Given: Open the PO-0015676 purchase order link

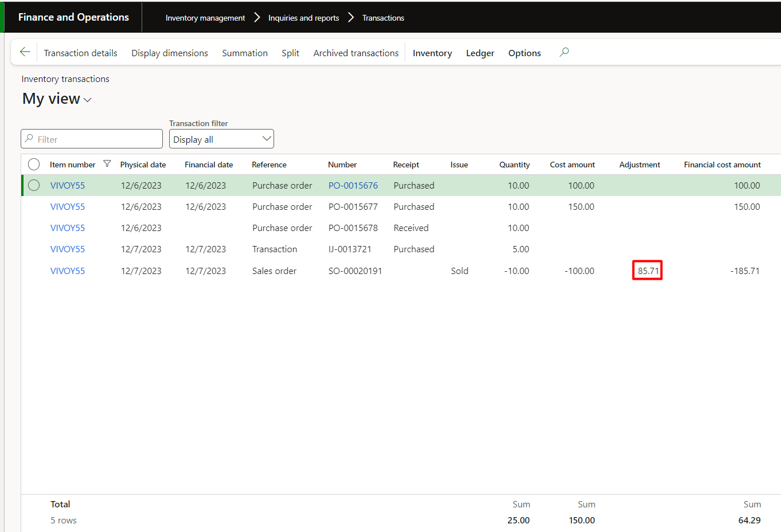Looking at the screenshot, I should [x=353, y=186].
